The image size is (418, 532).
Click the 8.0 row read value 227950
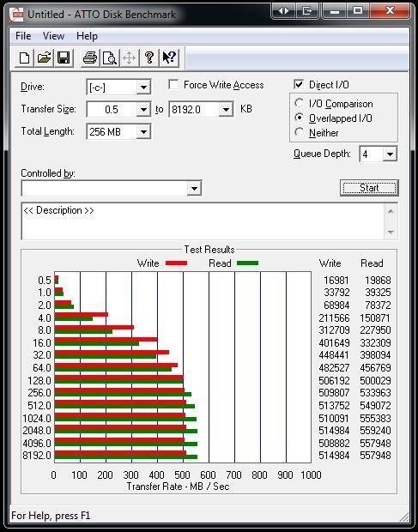click(375, 330)
